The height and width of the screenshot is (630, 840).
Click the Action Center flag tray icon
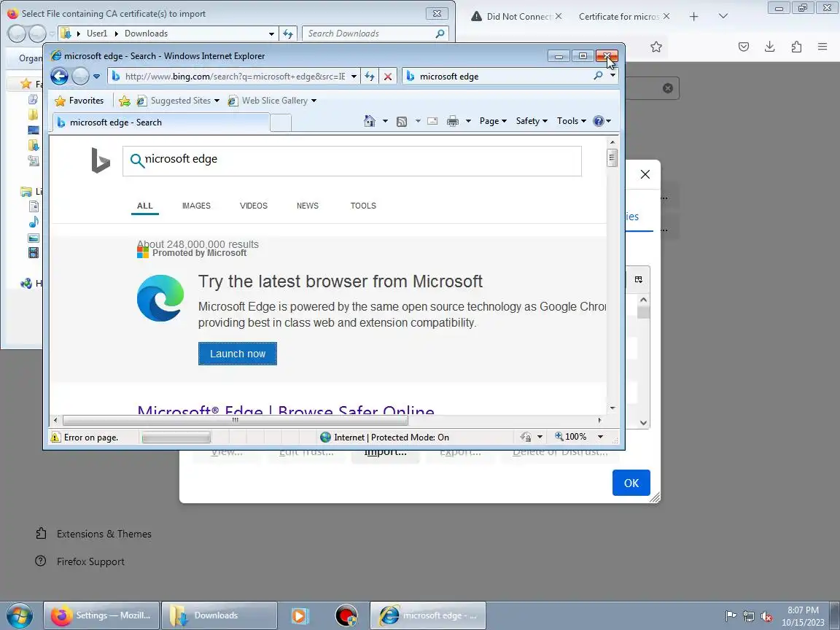(x=730, y=616)
